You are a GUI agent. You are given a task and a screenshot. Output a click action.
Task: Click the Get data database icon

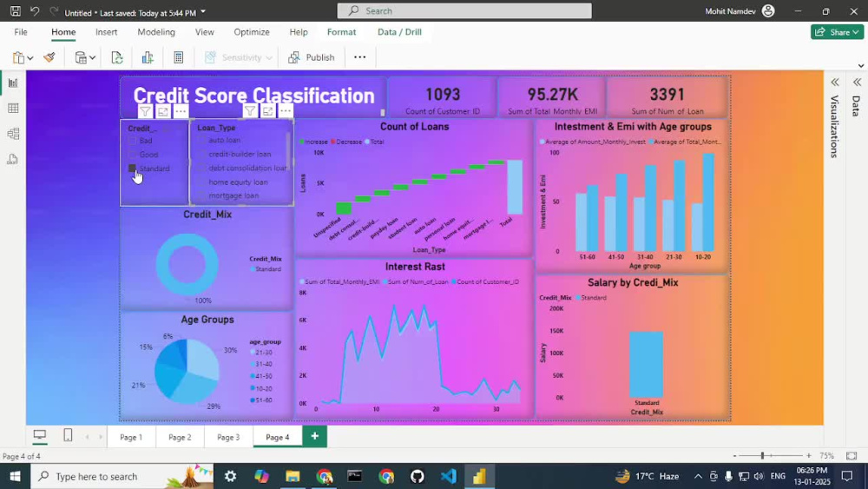coord(81,57)
